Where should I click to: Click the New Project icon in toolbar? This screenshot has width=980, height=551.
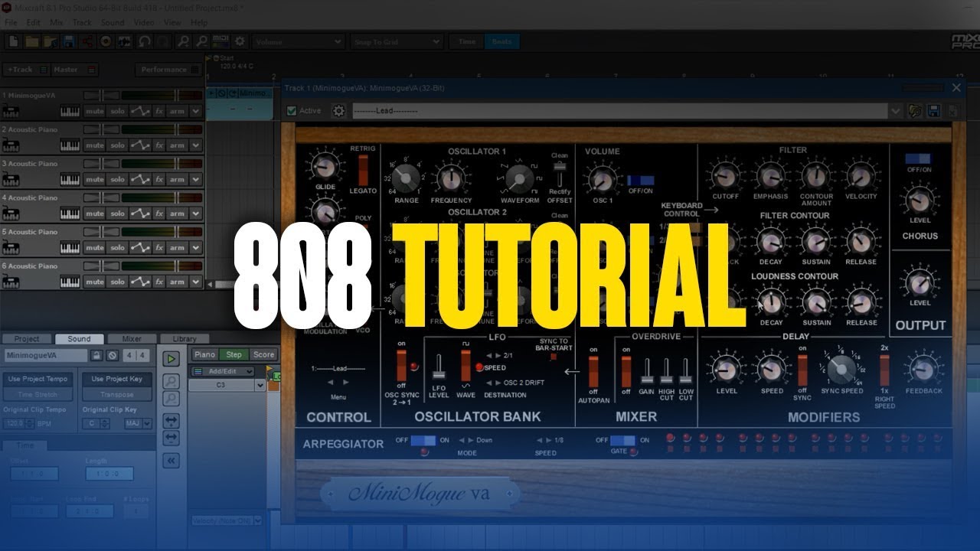(x=13, y=41)
